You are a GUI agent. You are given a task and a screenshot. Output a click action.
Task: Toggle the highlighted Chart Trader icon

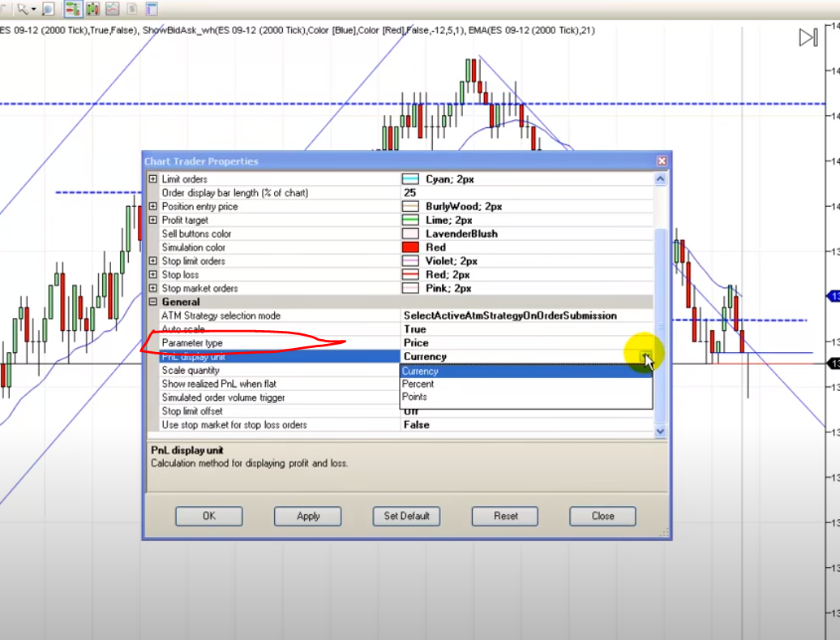(x=74, y=8)
